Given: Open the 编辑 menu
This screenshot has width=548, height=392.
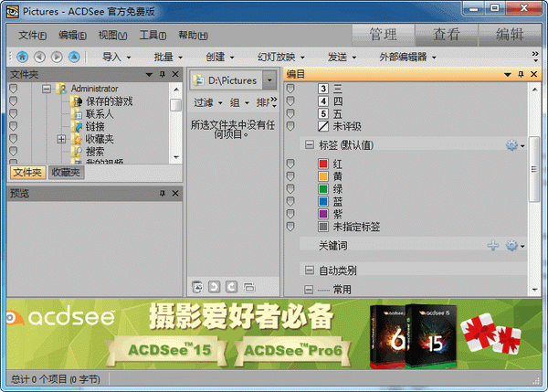Looking at the screenshot, I should [72, 35].
